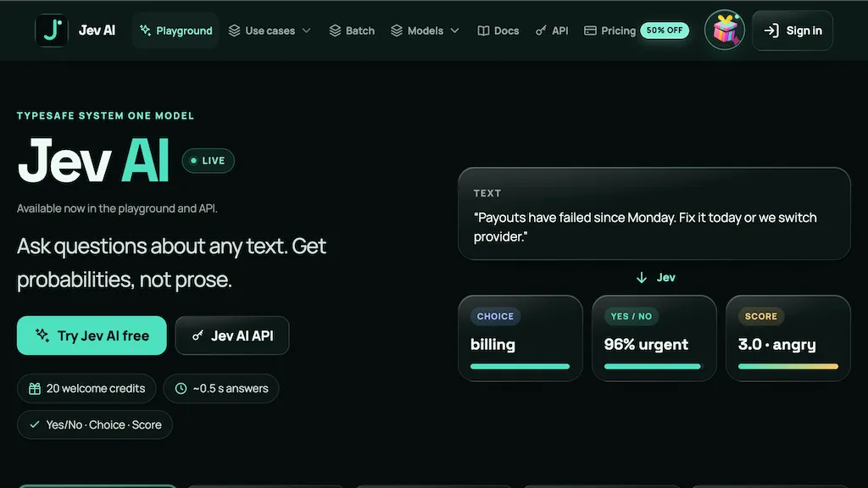Expand the Use cases chevron
The height and width of the screenshot is (488, 868).
[306, 30]
